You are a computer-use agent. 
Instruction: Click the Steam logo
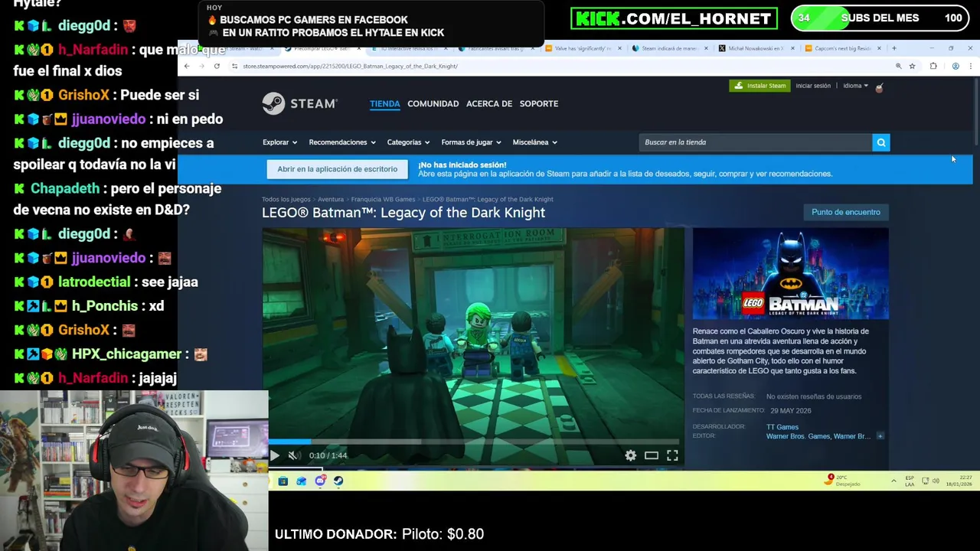(299, 103)
